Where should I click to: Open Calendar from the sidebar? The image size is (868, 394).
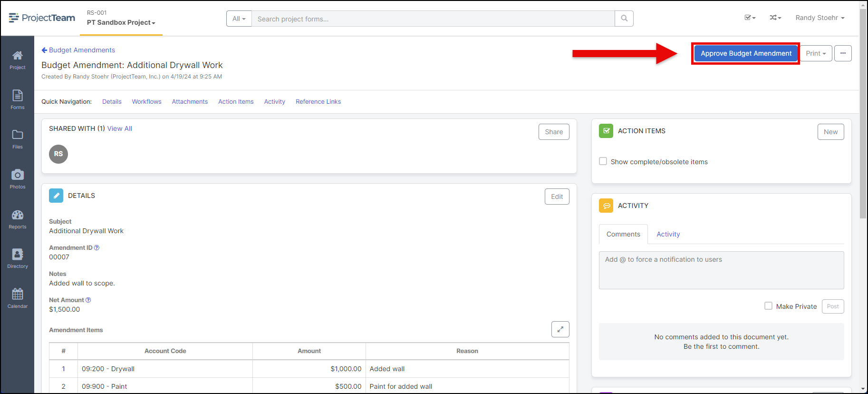pyautogui.click(x=18, y=299)
